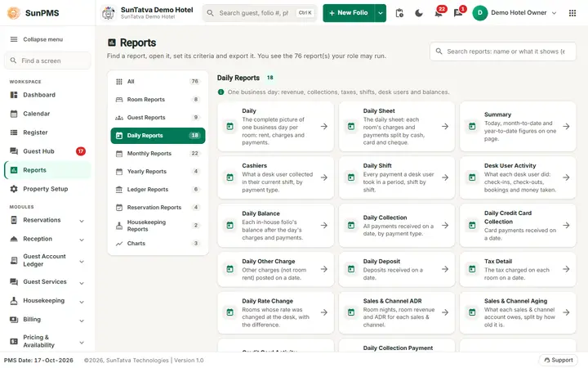Image resolution: width=588 pixels, height=368 pixels.
Task: Expand the Reception module
Action: click(82, 239)
